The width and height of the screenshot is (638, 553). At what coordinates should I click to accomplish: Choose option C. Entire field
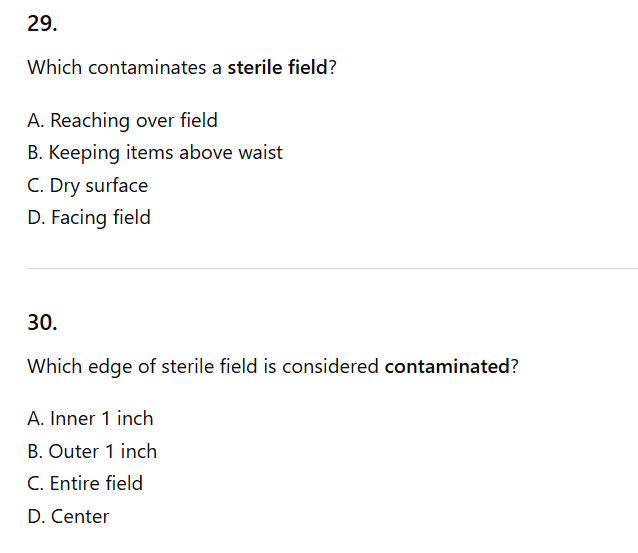(85, 484)
